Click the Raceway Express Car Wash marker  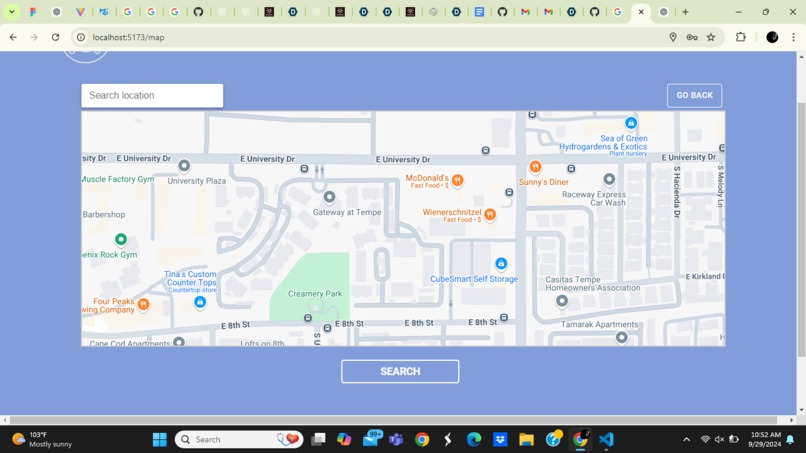pos(609,179)
